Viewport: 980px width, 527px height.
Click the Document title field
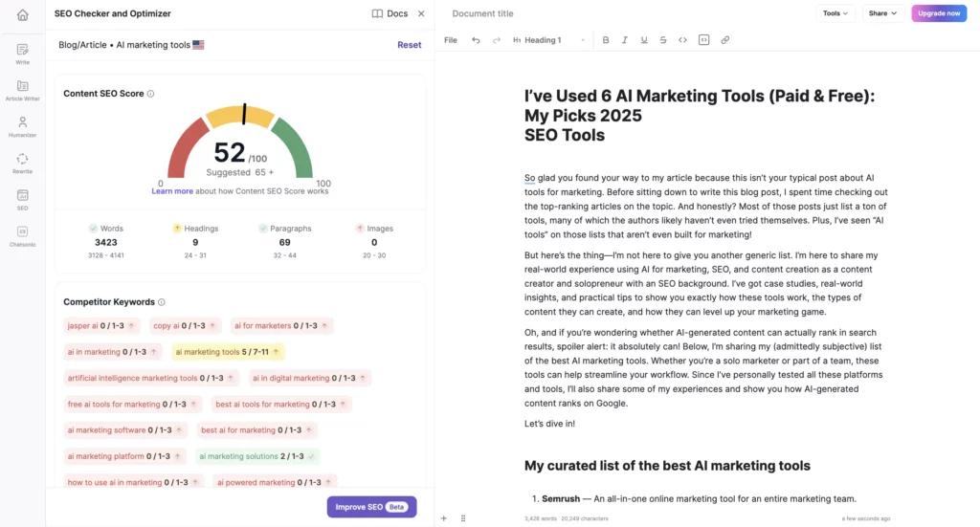pos(482,13)
